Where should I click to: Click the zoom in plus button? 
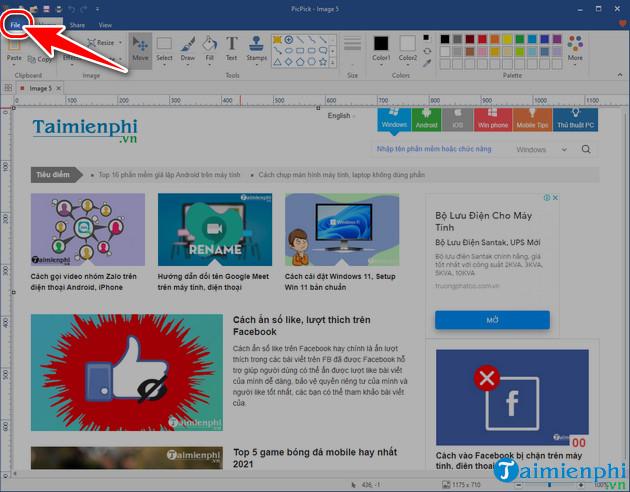(x=581, y=485)
